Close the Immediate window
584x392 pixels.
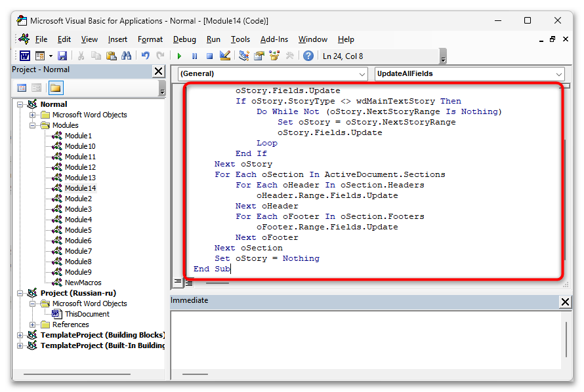[x=565, y=302]
